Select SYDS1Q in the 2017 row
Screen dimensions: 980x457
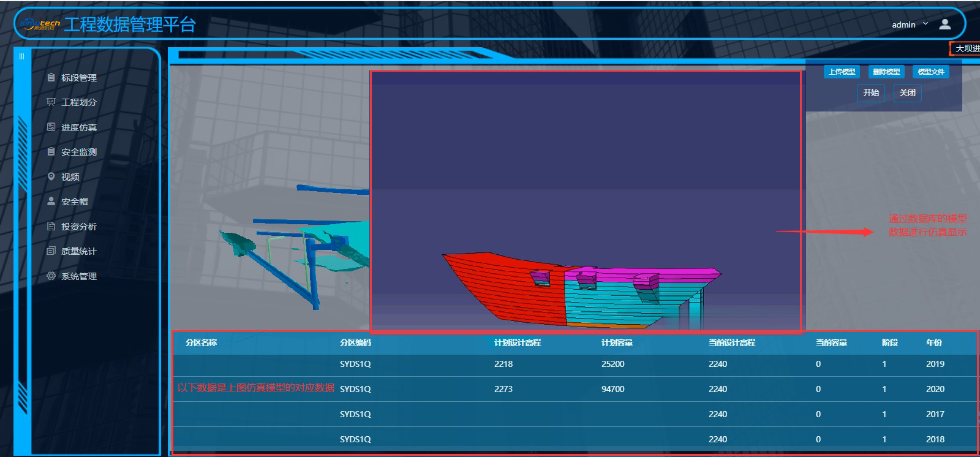point(355,414)
